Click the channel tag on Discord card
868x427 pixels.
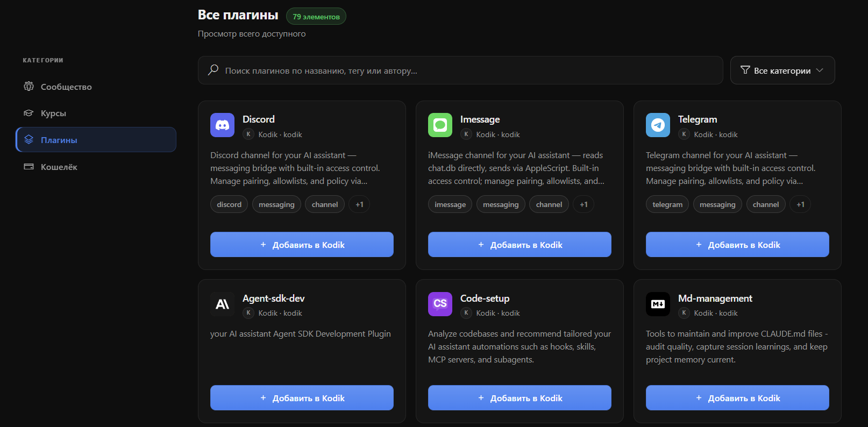click(x=325, y=204)
